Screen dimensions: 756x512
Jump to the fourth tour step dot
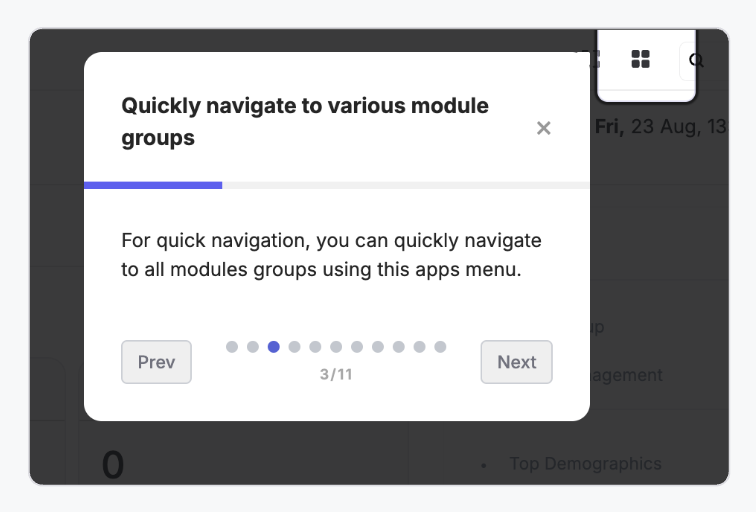pyautogui.click(x=294, y=347)
